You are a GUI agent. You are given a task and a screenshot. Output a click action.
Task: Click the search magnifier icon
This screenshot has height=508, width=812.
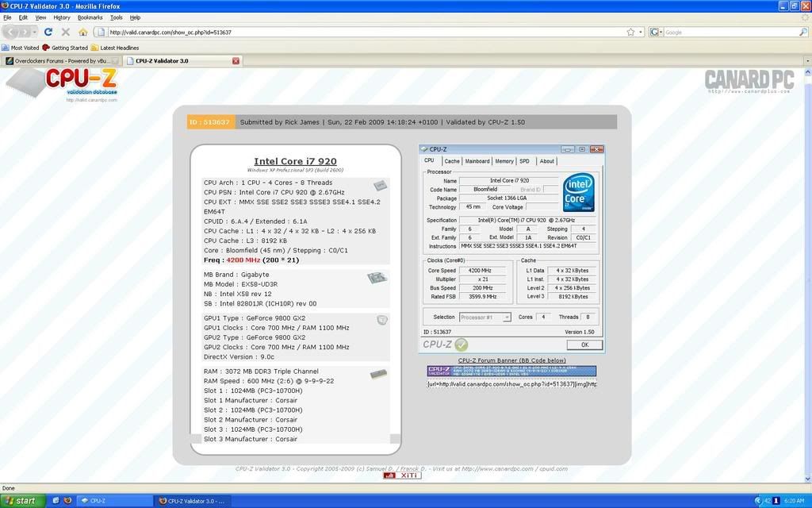point(802,32)
